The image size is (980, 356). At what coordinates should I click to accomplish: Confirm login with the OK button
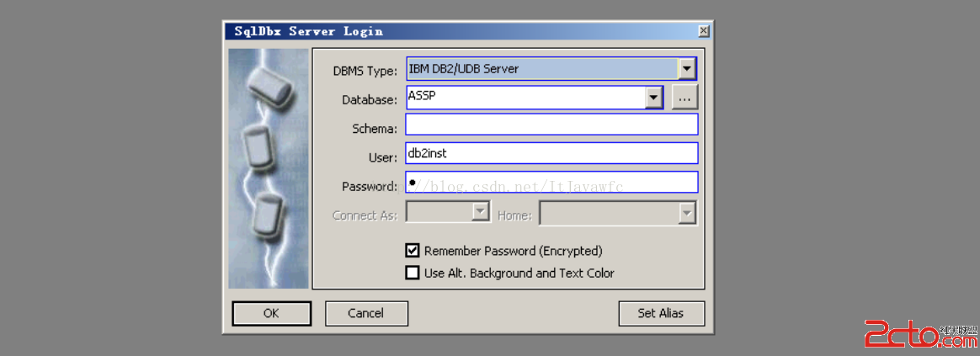click(271, 314)
